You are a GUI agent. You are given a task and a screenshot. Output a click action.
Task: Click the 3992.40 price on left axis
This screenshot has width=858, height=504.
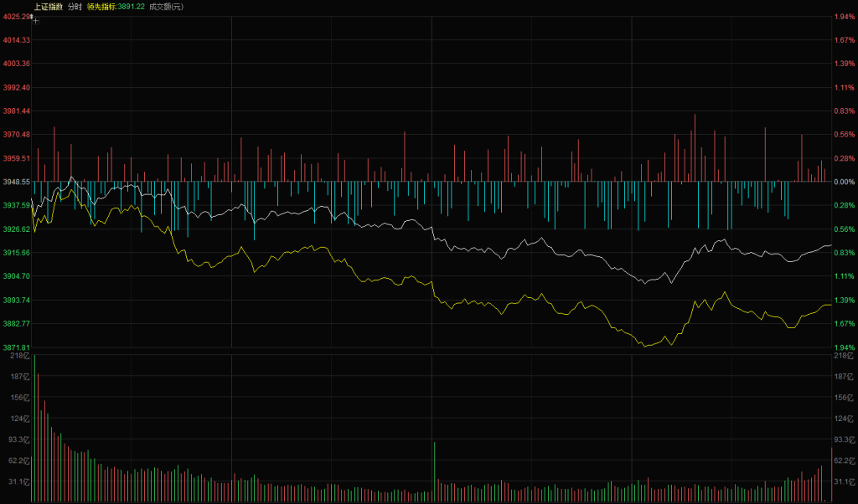coord(17,87)
